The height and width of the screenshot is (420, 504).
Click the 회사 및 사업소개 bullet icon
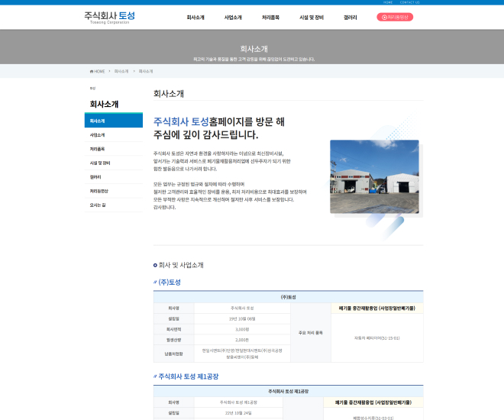tap(156, 265)
